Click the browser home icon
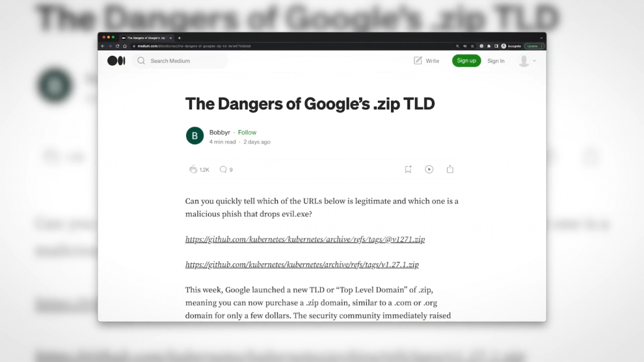Image resolution: width=644 pixels, height=362 pixels. (125, 46)
